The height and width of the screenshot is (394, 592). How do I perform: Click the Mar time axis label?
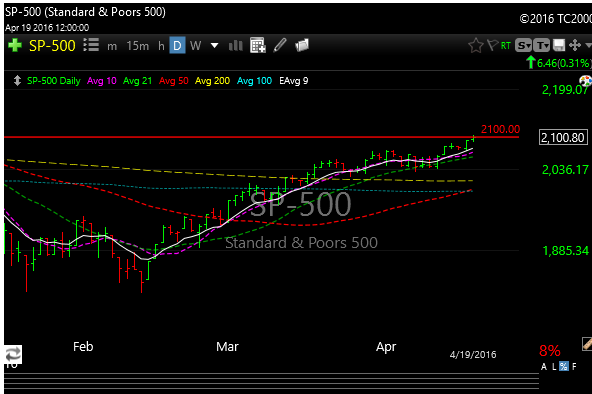227,346
